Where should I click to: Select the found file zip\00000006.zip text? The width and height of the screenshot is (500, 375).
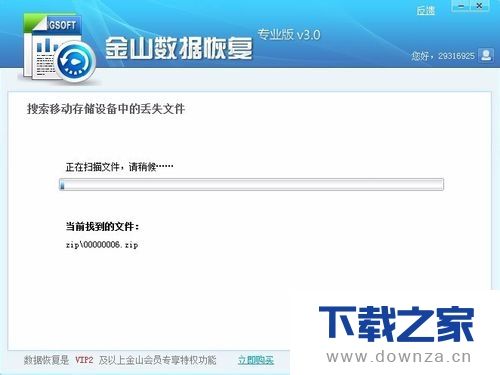coord(102,245)
